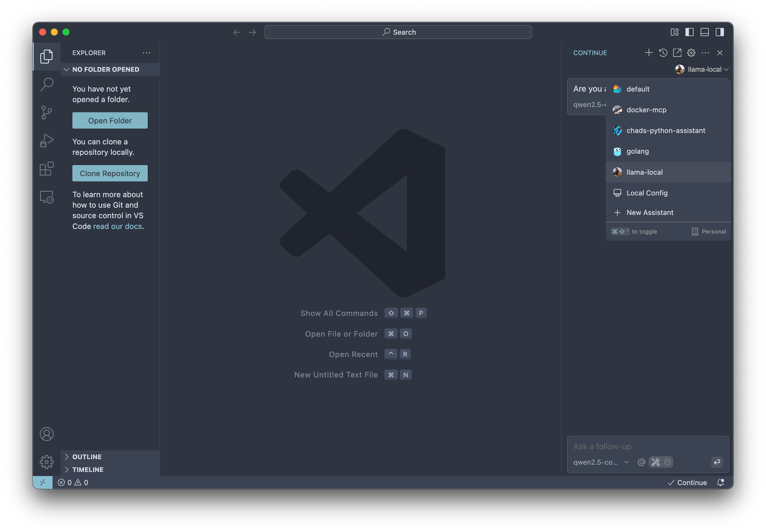Start a new Continue chat session

point(649,52)
